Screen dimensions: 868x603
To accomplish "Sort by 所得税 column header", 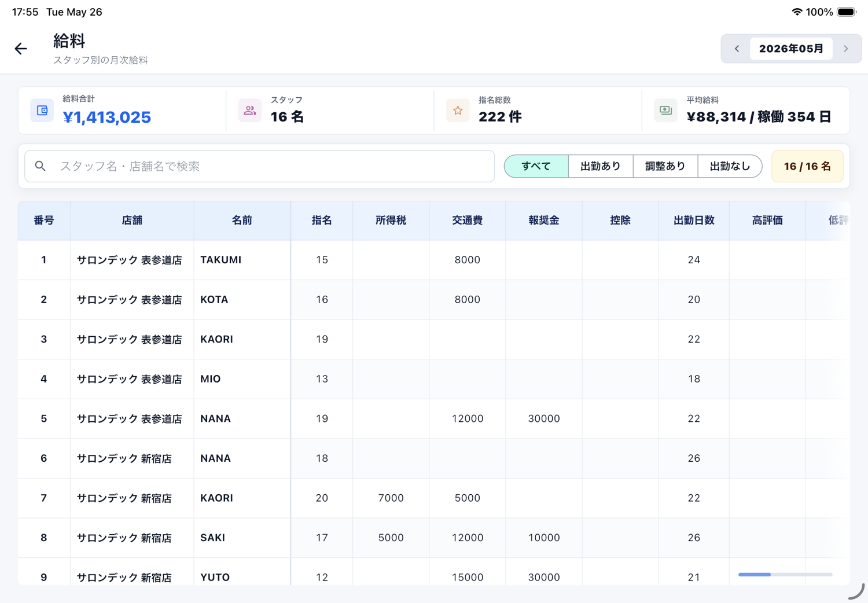I will click(x=391, y=220).
